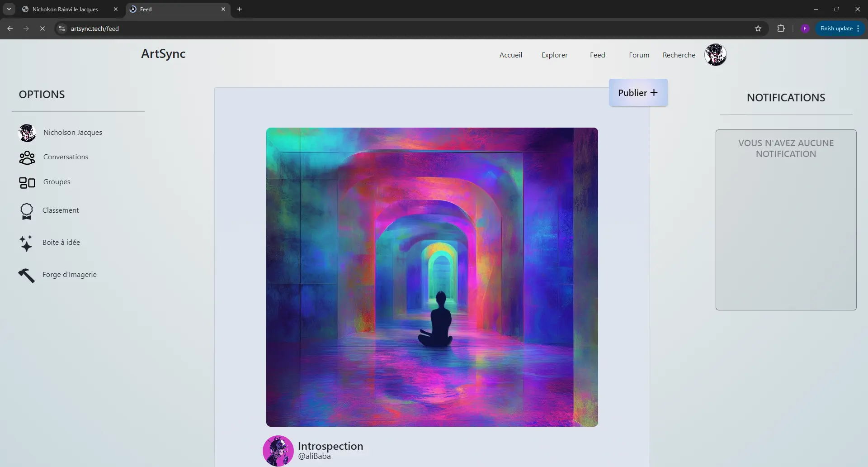Go to Accueil in navigation bar
The image size is (868, 467).
(510, 55)
